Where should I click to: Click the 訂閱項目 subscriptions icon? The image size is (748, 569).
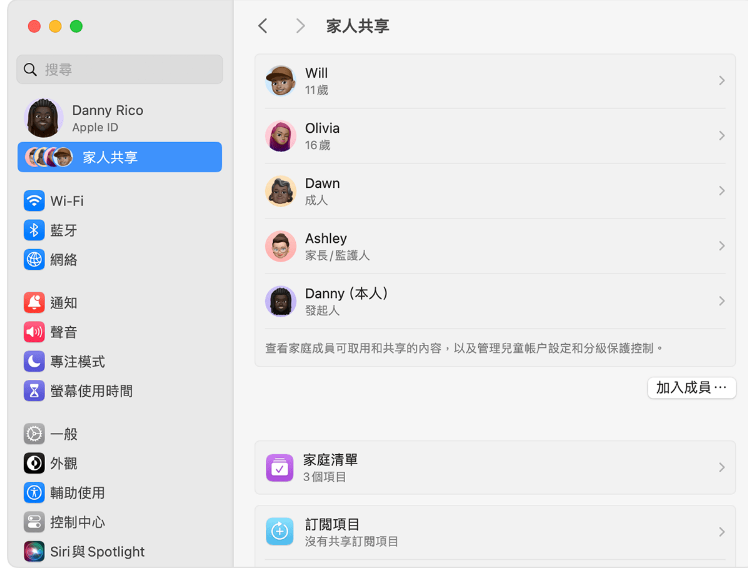pos(280,532)
